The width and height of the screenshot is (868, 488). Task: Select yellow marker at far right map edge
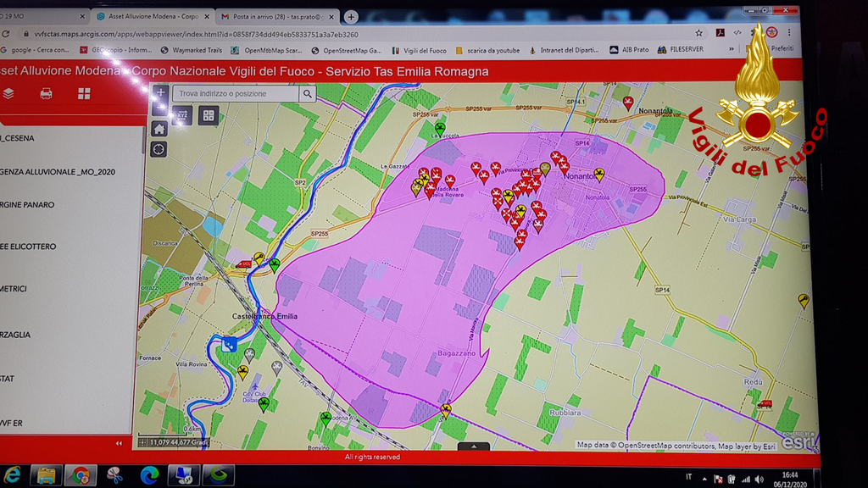click(x=804, y=302)
